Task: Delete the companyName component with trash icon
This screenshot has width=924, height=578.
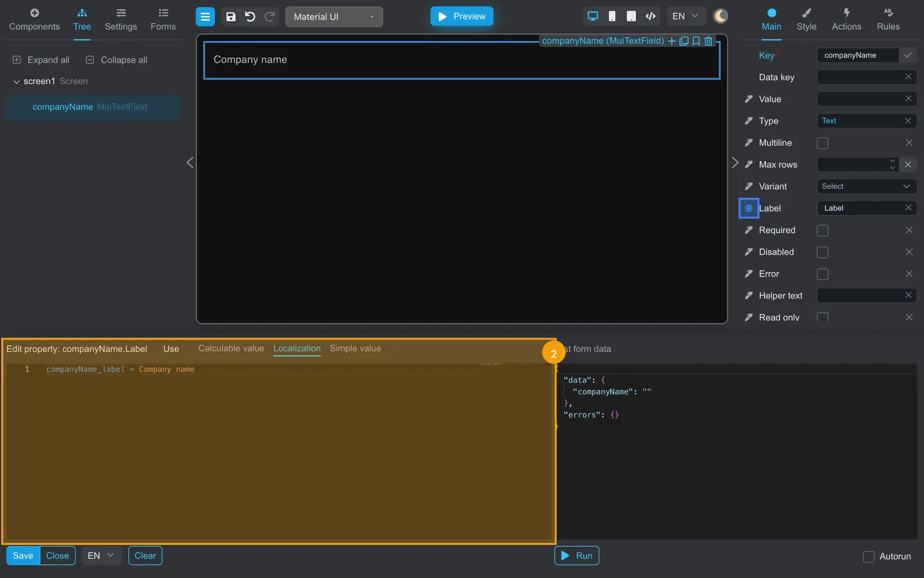Action: click(708, 41)
